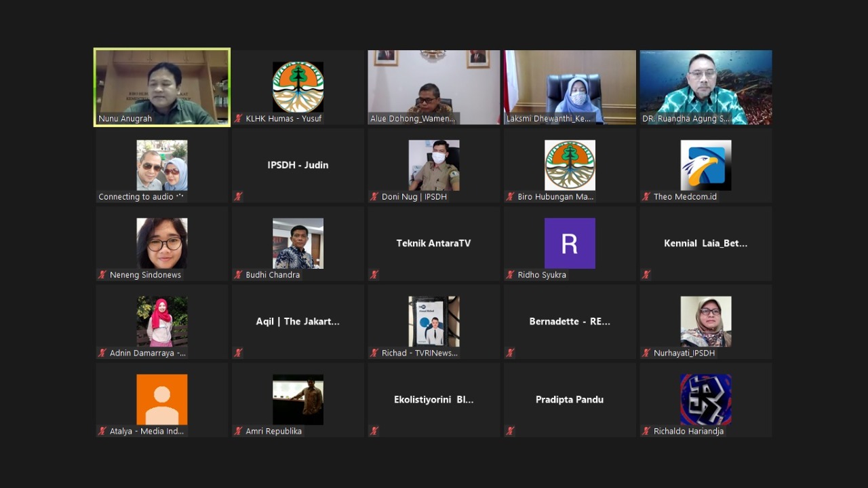Image resolution: width=868 pixels, height=488 pixels.
Task: Click muted mic icon beside KLHK Humas - Yusuf
Action: (239, 119)
